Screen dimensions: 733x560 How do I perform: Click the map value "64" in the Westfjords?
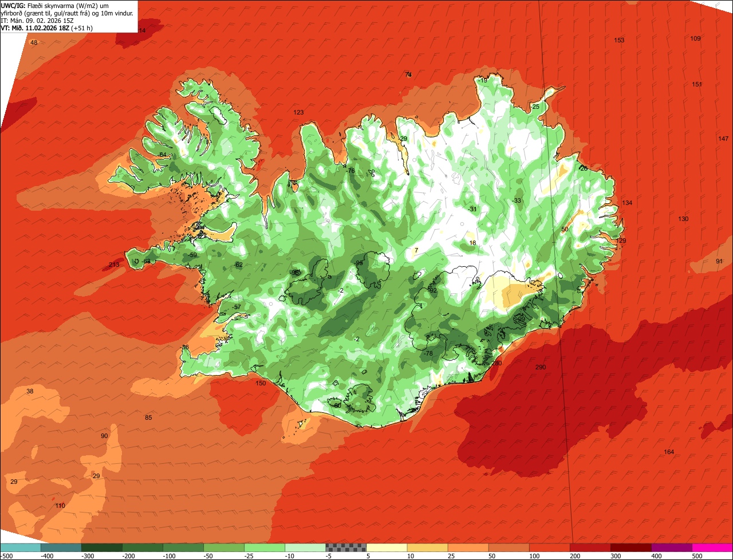(163, 155)
